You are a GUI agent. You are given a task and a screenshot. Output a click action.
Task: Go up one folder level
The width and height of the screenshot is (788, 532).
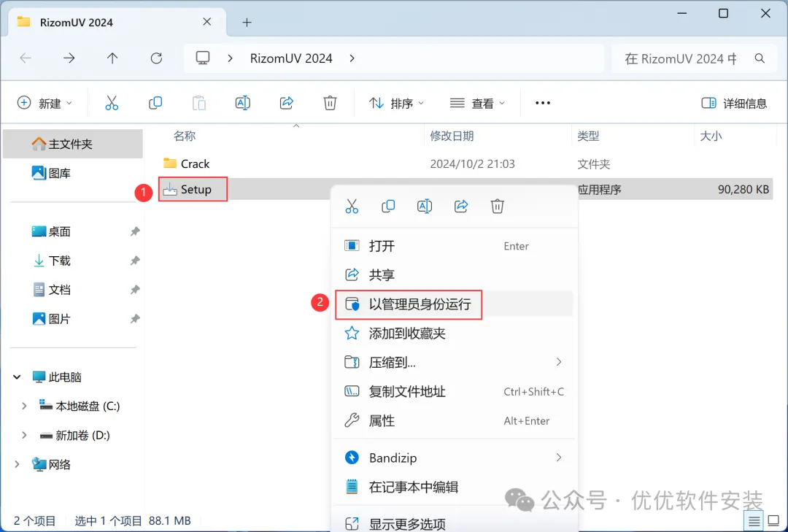pyautogui.click(x=112, y=58)
